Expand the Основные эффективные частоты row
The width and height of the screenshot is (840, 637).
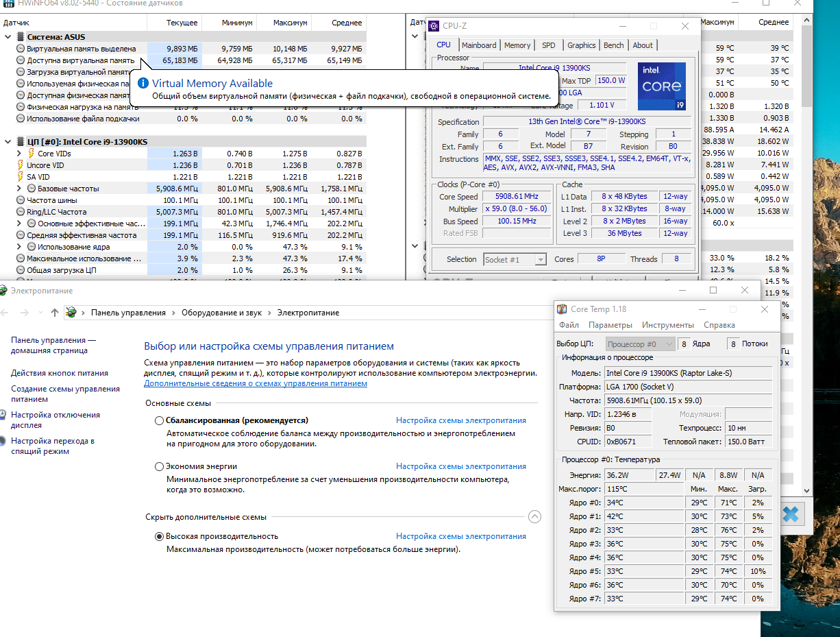tap(20, 224)
